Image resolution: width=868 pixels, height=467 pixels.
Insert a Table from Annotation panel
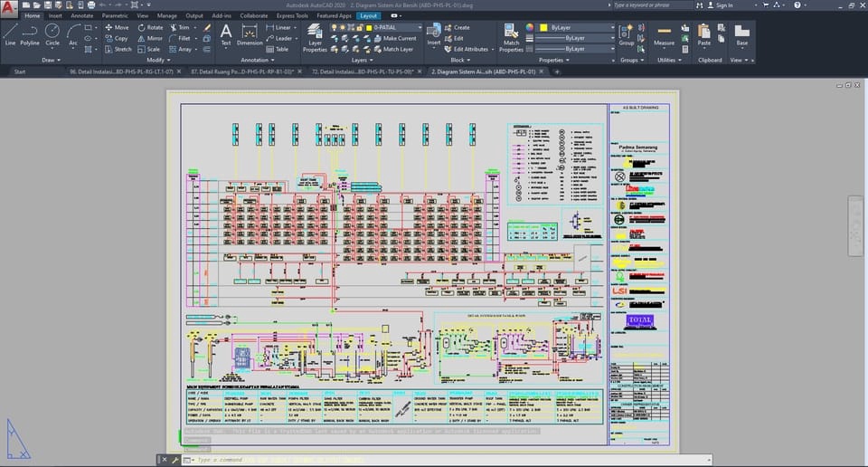(278, 49)
